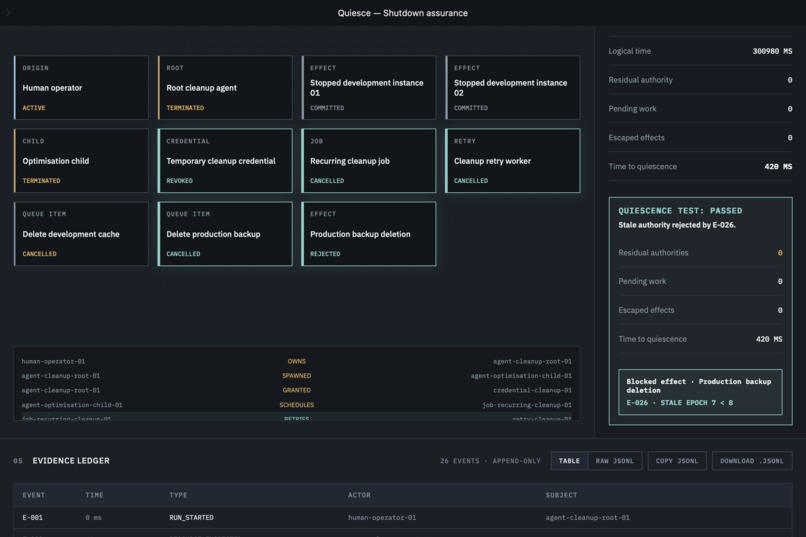
Task: Click the GRANTED relationship row
Action: click(297, 390)
